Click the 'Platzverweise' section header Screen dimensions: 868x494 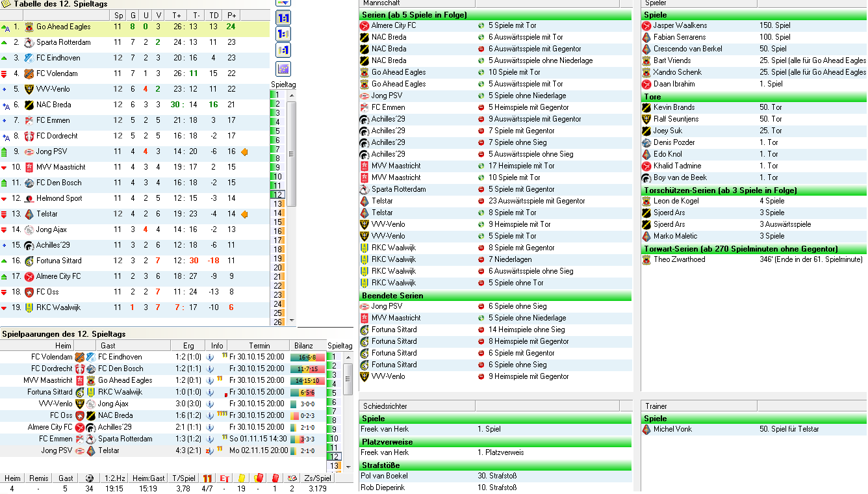point(495,442)
